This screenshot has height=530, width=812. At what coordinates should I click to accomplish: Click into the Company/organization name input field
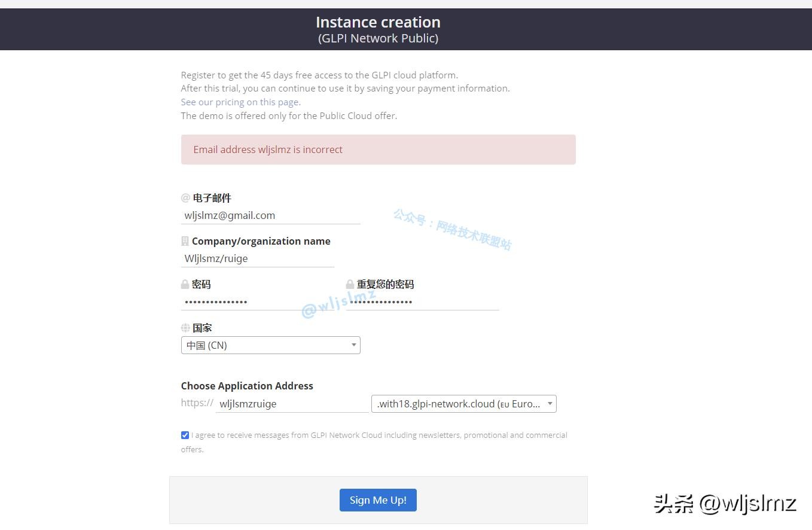pos(257,258)
